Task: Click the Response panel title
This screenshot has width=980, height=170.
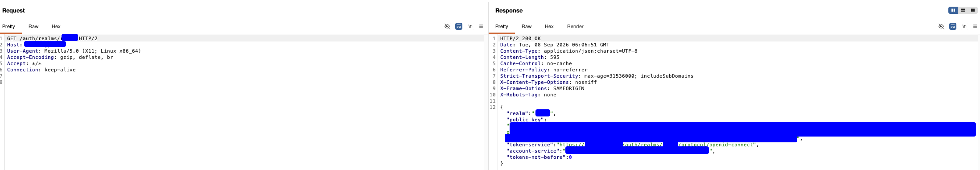Action: (x=509, y=10)
